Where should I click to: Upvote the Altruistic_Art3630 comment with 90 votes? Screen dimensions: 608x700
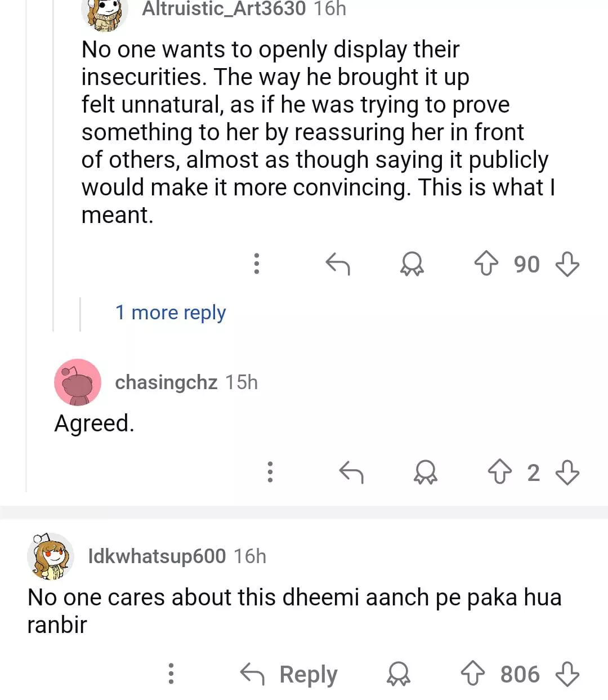tap(486, 264)
